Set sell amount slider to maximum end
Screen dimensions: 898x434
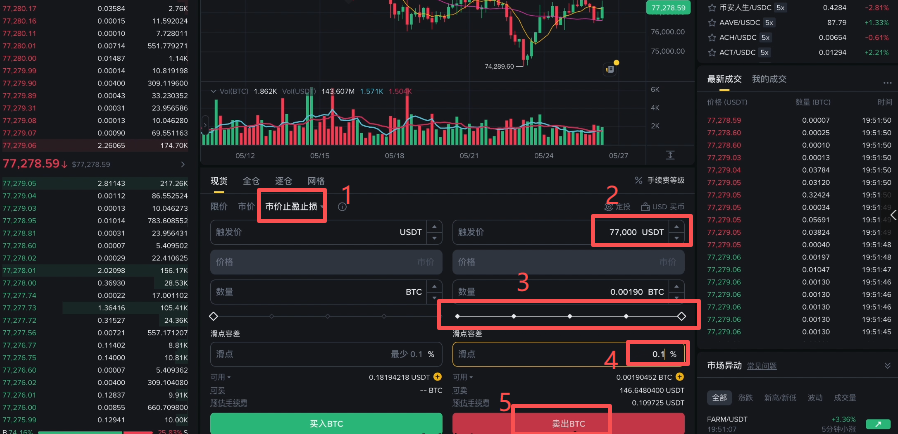click(x=682, y=316)
